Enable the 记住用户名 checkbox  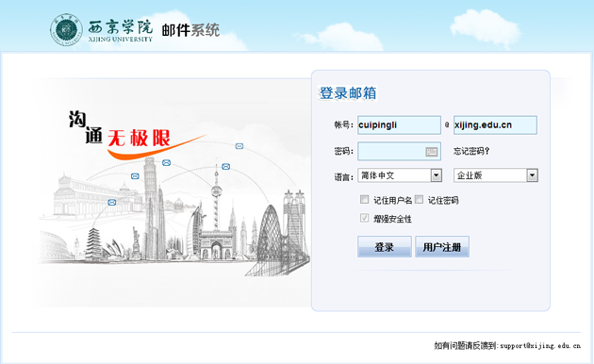(365, 199)
